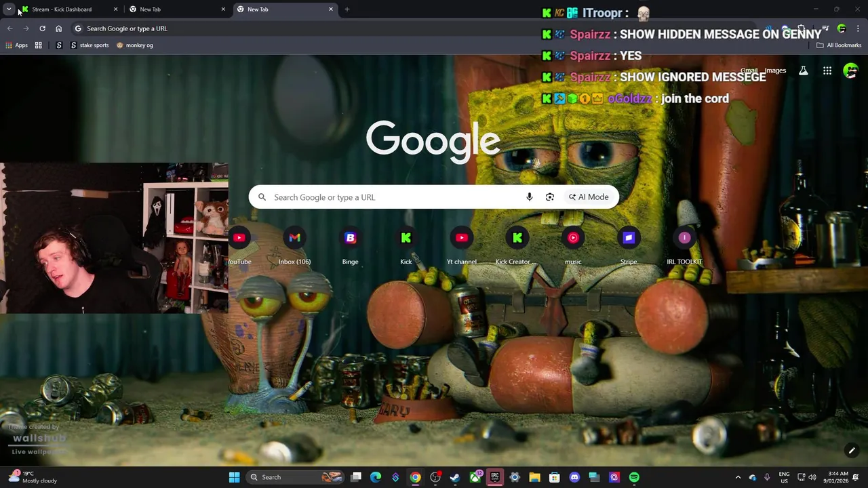Open volume control in system tray
Screen dimensions: 868x488
(812, 477)
